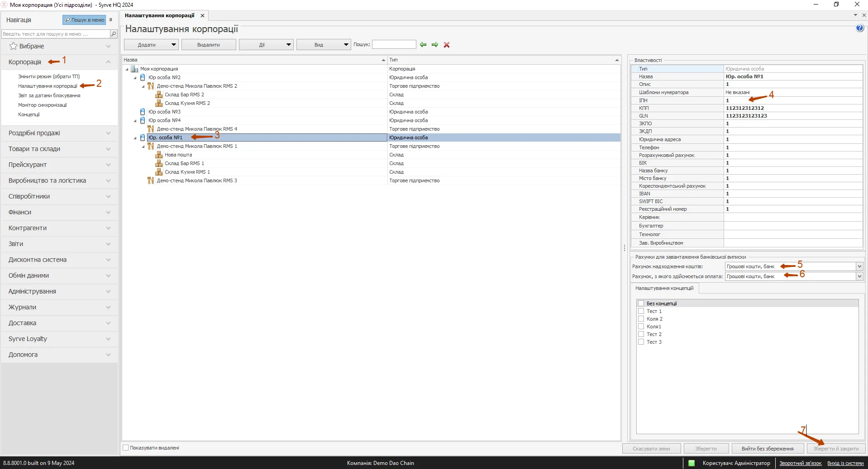
Task: Expand the Товари та склади section
Action: 59,149
